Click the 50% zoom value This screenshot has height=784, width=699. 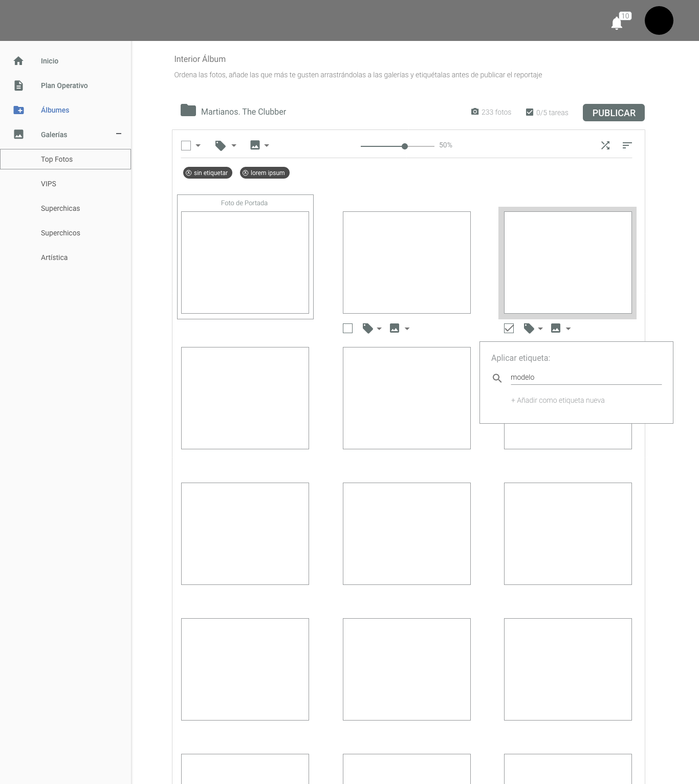(x=446, y=145)
